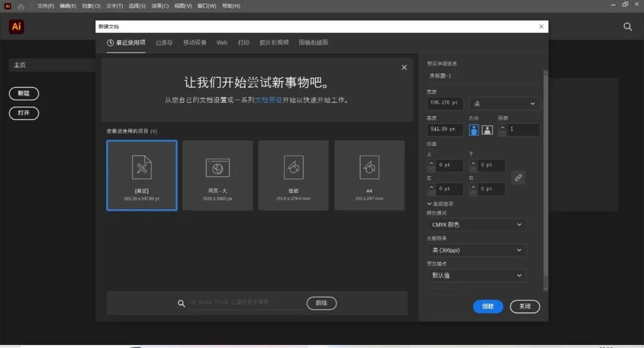The image size is (644, 348).
Task: Click the search magnifier at top right
Action: click(627, 26)
